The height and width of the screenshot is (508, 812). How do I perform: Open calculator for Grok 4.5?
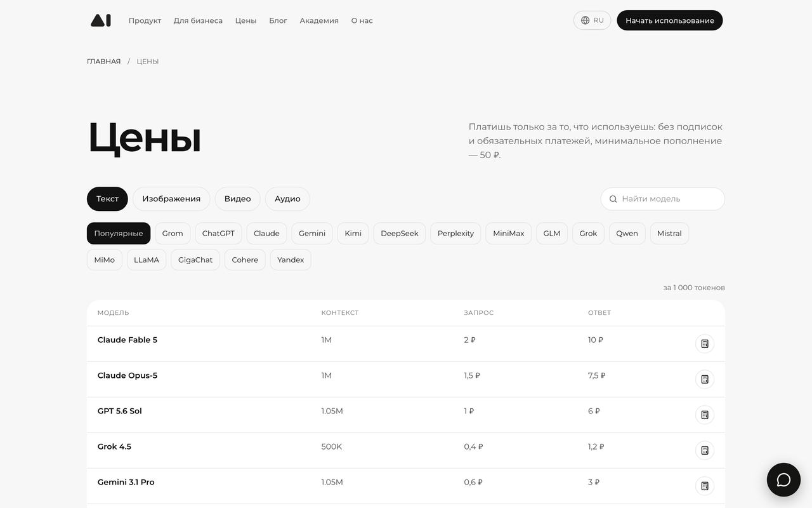704,450
